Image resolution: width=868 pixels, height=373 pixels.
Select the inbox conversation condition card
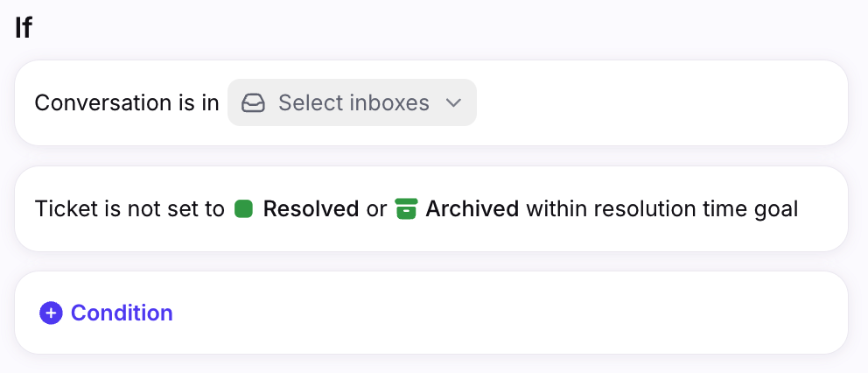pos(431,102)
